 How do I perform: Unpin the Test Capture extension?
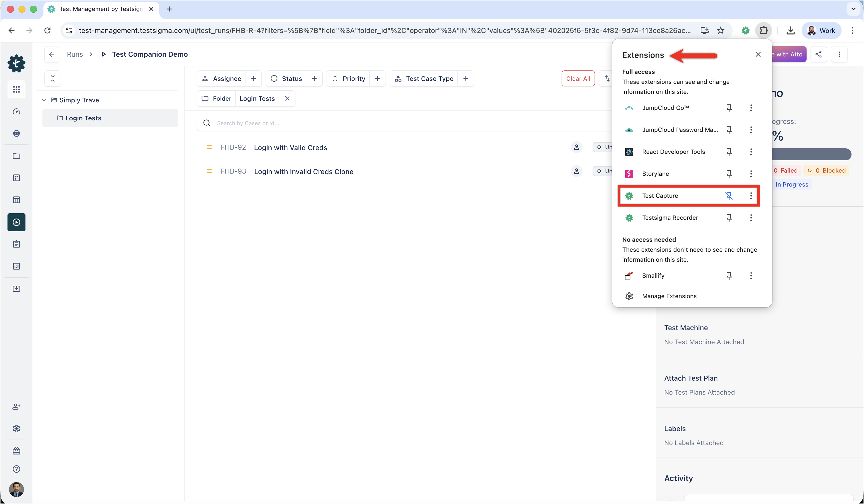coord(729,196)
